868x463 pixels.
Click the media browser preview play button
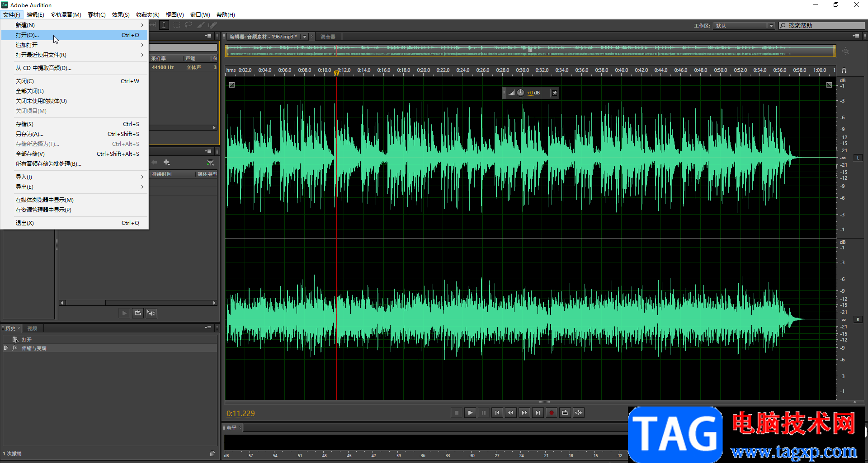pos(124,313)
